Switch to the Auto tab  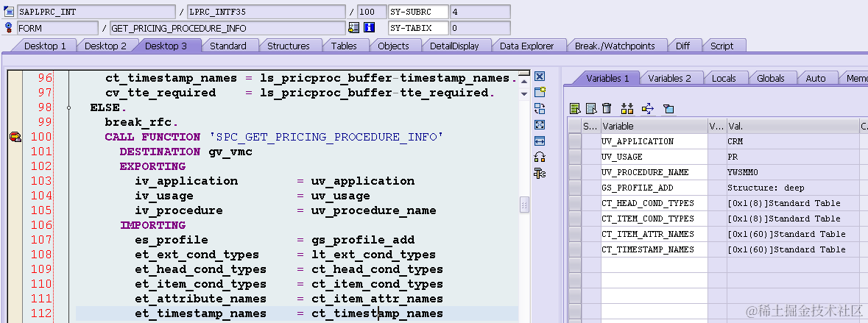tap(816, 78)
